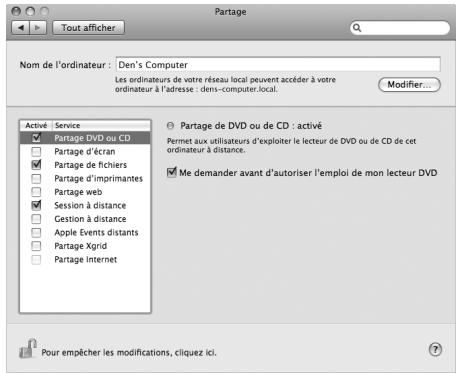Click the Nom de l'ordinateur text field
Screen dimensions: 457x373
278,65
